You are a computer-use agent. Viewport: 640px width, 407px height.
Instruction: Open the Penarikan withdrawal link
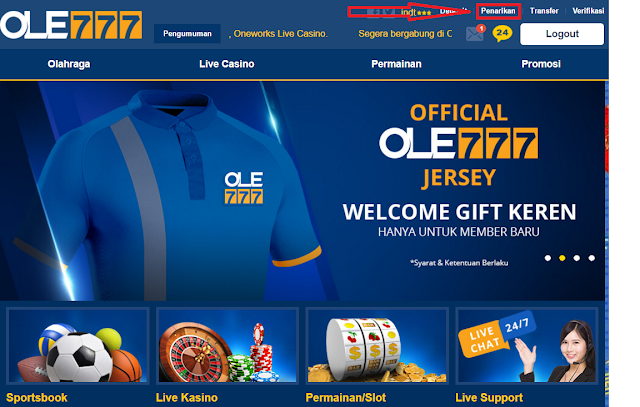[x=498, y=11]
